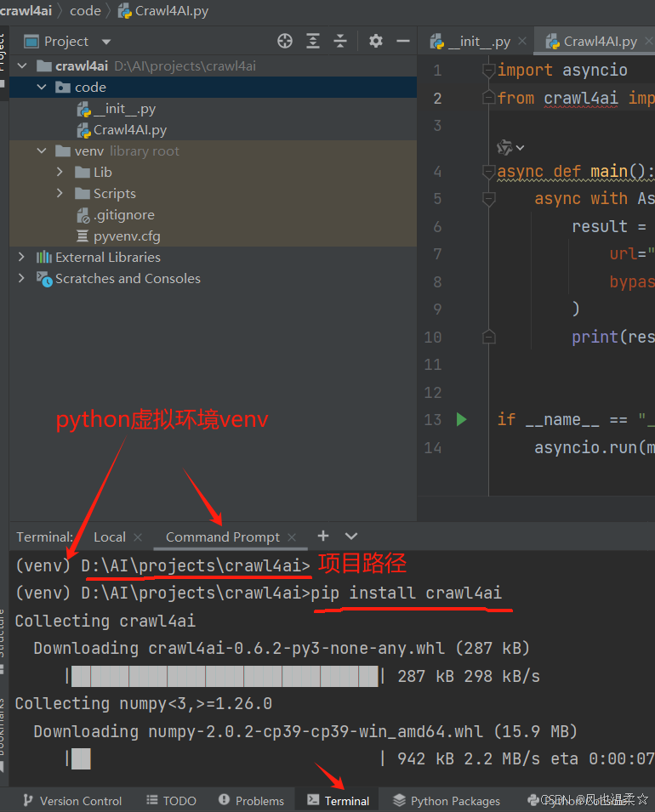
Task: Select .gitignore file in tree
Action: coord(116,215)
